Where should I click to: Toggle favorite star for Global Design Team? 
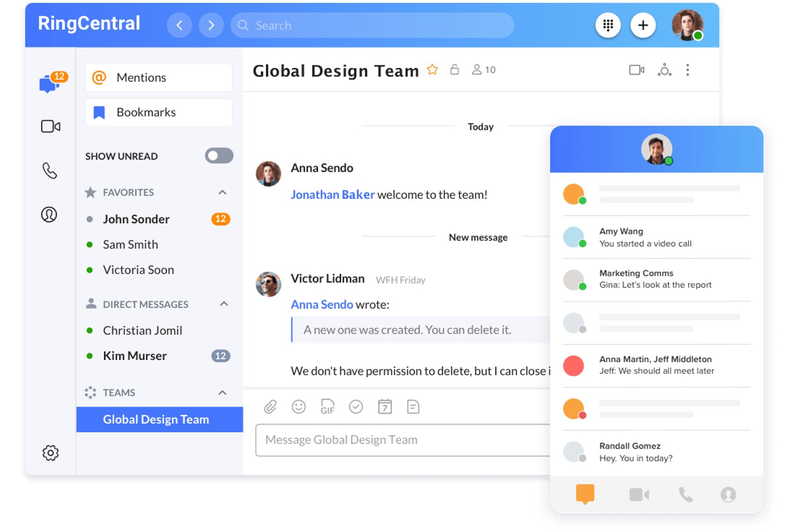click(432, 70)
